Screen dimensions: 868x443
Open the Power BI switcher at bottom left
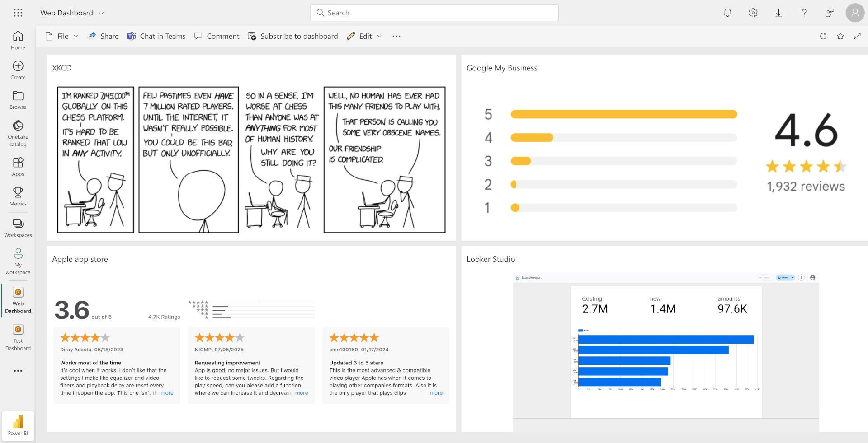point(18,425)
